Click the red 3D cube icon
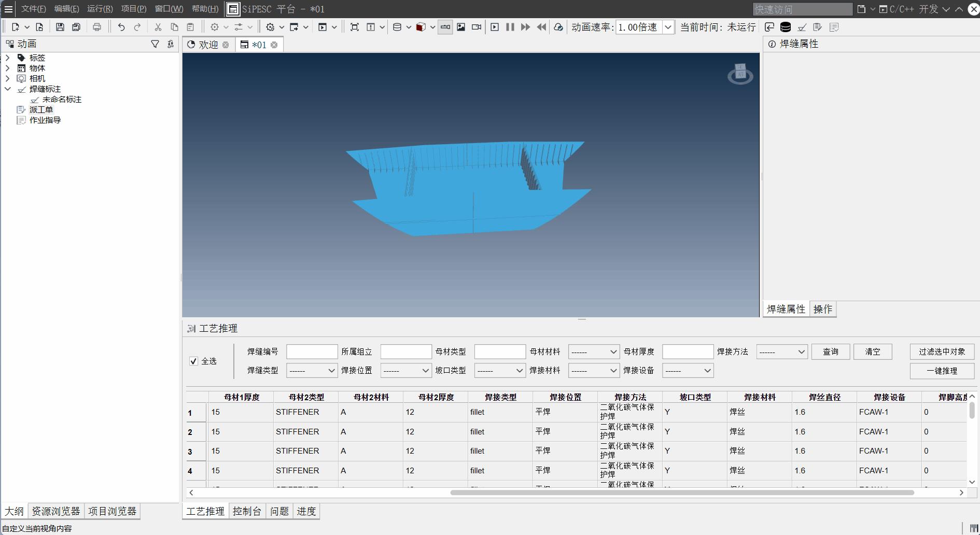The image size is (980, 535). 421,27
